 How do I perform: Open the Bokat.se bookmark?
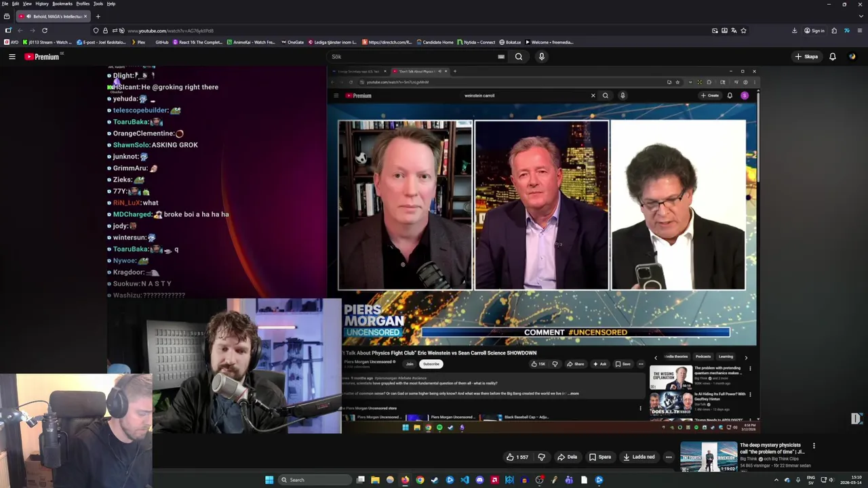click(510, 42)
